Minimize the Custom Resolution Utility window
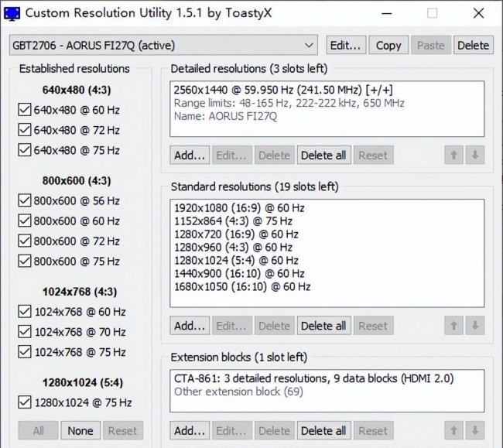Screen dimensions: 503x448 pos(387,13)
